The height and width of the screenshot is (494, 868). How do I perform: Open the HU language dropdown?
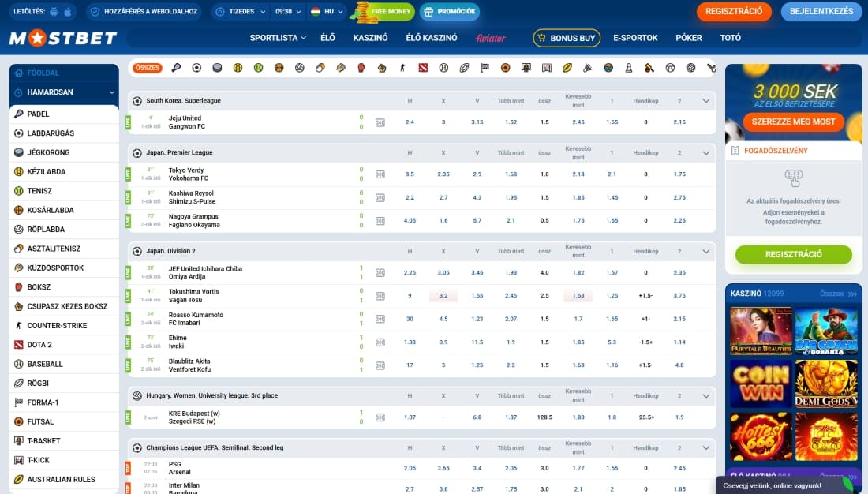(327, 11)
